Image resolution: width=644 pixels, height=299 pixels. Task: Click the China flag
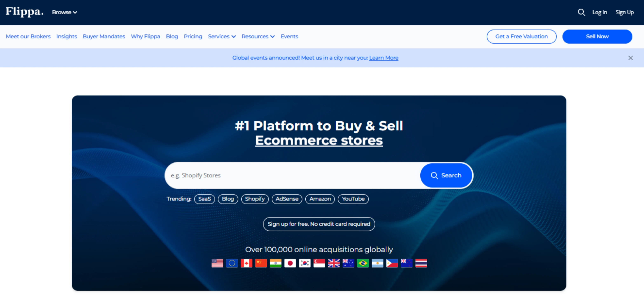point(261,263)
